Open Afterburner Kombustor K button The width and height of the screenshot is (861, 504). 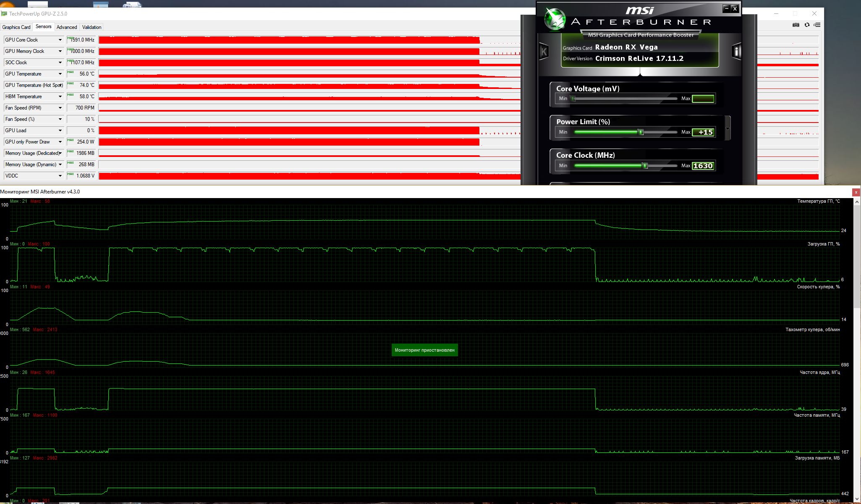[544, 52]
